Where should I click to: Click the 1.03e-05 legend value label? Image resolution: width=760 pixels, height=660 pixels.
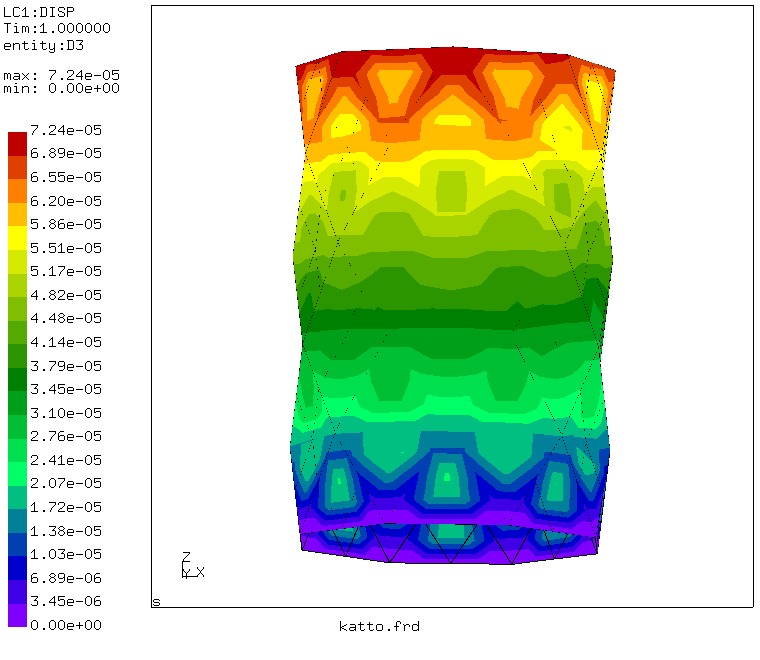[66, 554]
